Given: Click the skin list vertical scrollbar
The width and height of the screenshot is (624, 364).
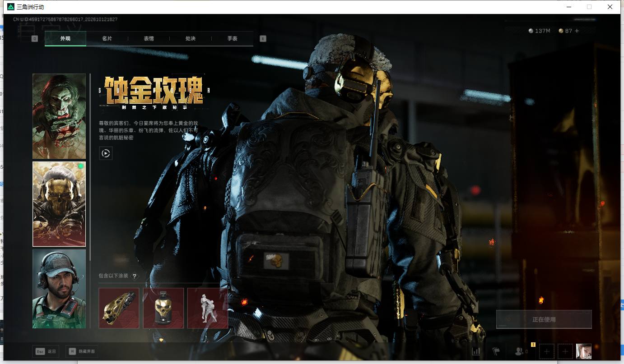Looking at the screenshot, I should click(x=90, y=167).
